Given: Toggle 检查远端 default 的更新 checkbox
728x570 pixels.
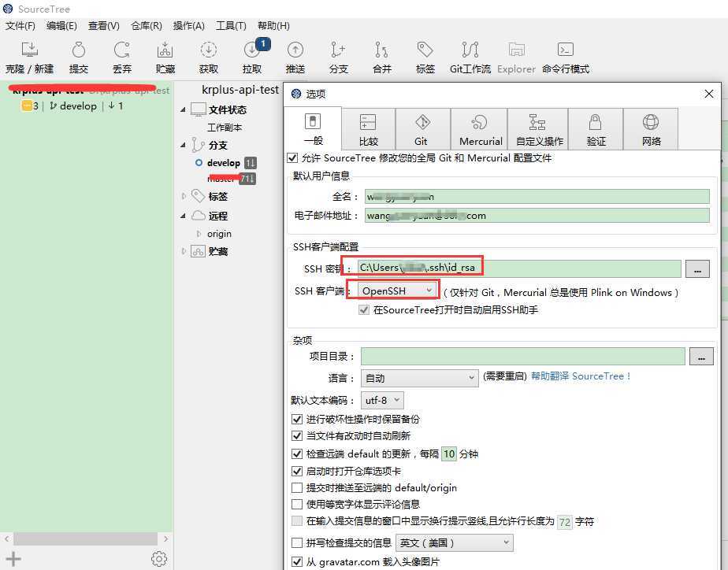Looking at the screenshot, I should [297, 453].
